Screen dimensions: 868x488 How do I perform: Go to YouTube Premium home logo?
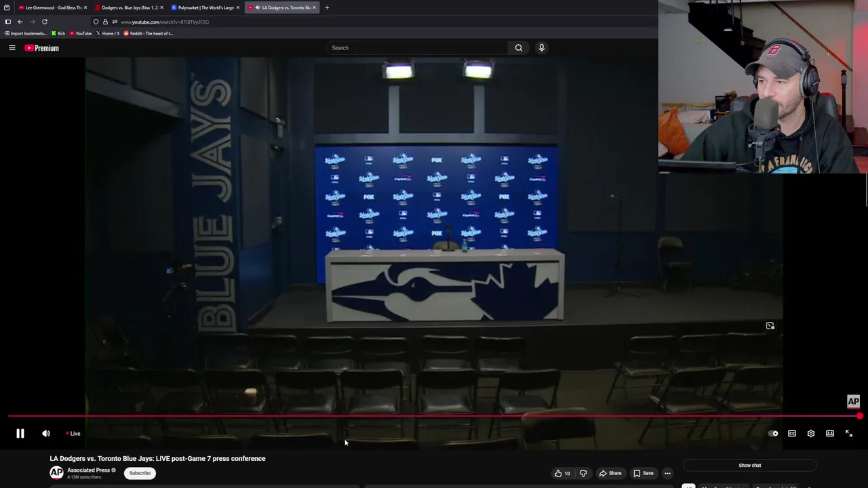click(42, 48)
